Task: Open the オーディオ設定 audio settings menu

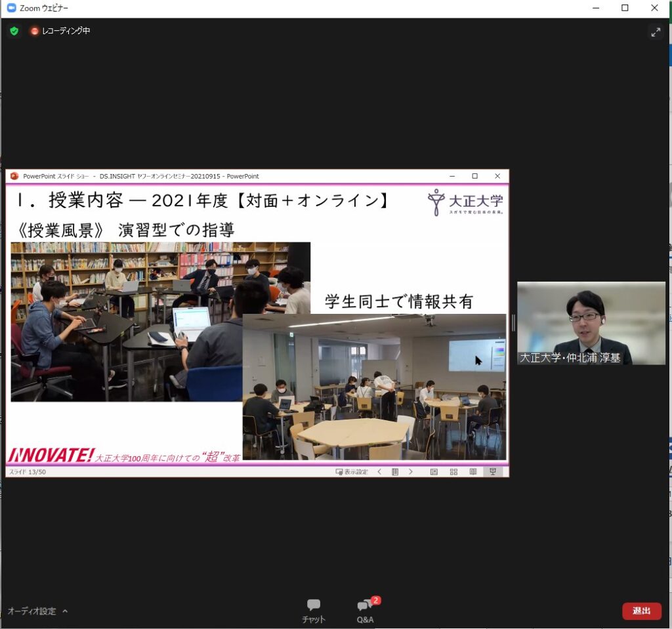Action: click(31, 611)
